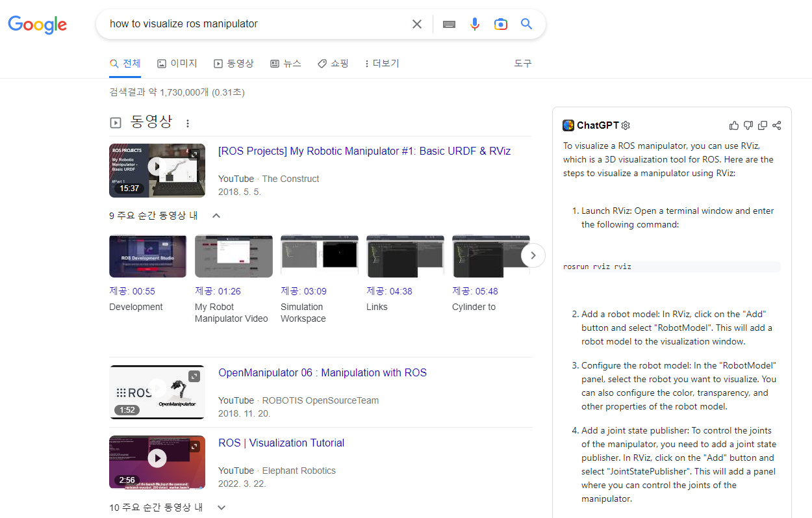Open the 04:38 Links thumbnail
Screen dimensions: 812x518
405,257
